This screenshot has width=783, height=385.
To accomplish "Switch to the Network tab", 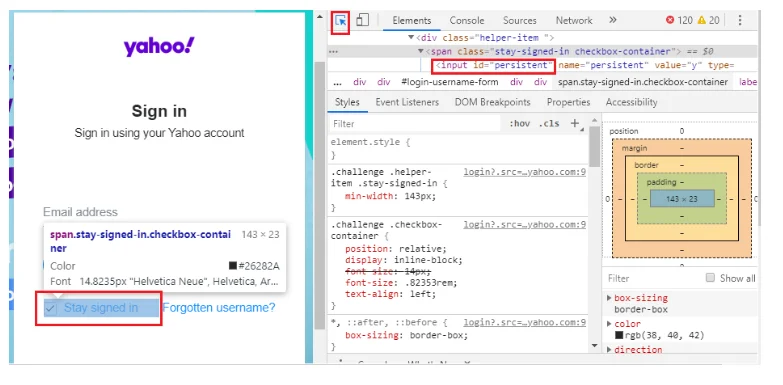I will click(574, 20).
